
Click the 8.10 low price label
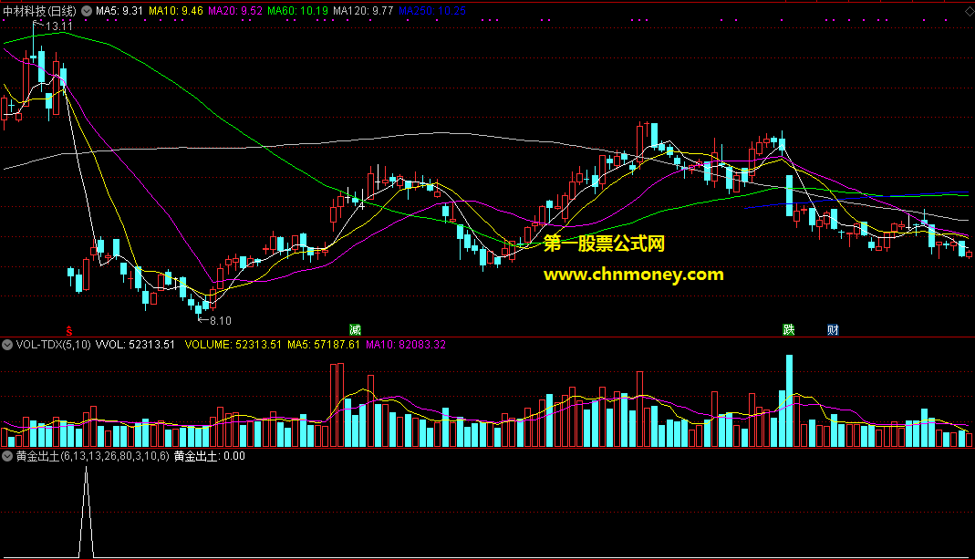220,321
